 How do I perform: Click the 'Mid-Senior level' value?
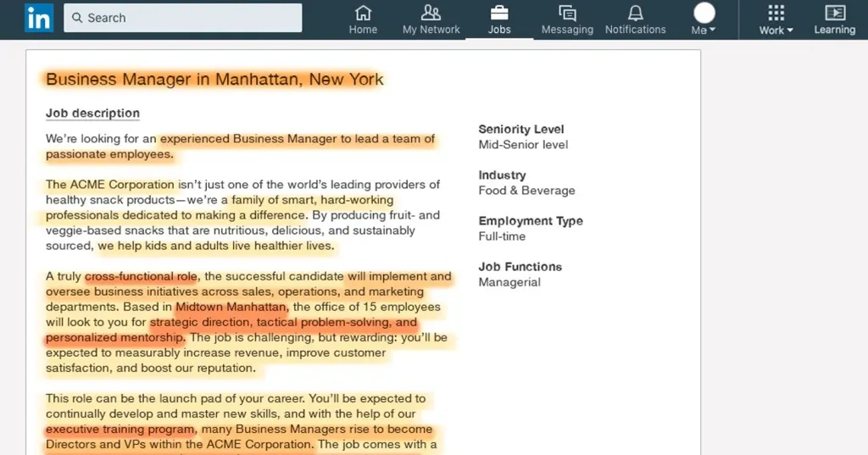tap(523, 145)
